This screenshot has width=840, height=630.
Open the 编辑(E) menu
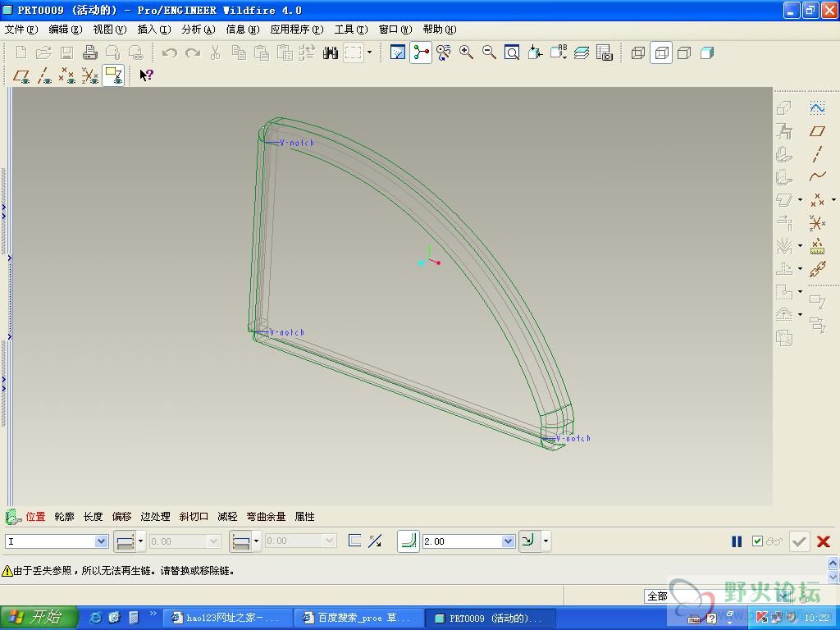click(x=66, y=30)
